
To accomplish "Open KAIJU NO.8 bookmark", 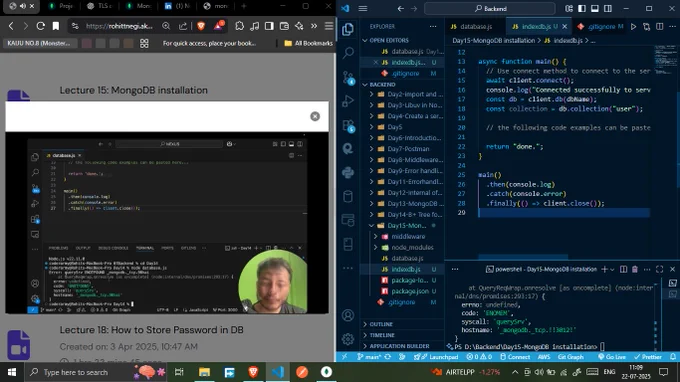I will click(x=39, y=43).
